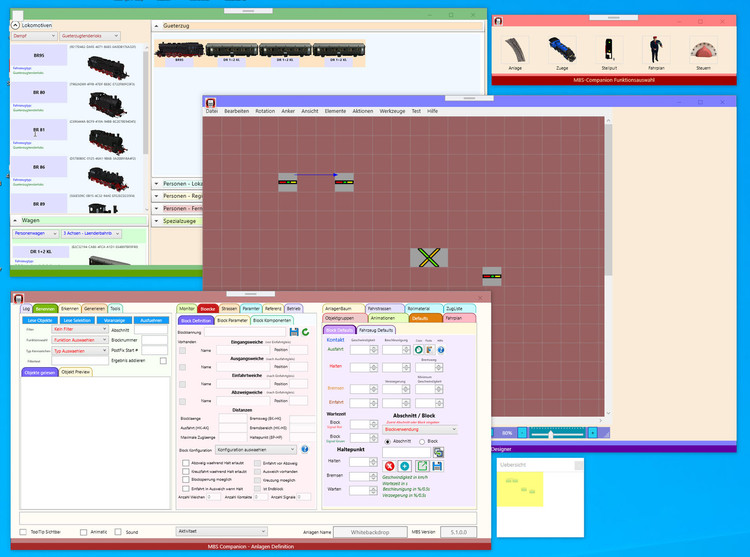This screenshot has width=750, height=557.
Task: Select the Block radio button
Action: [x=421, y=440]
